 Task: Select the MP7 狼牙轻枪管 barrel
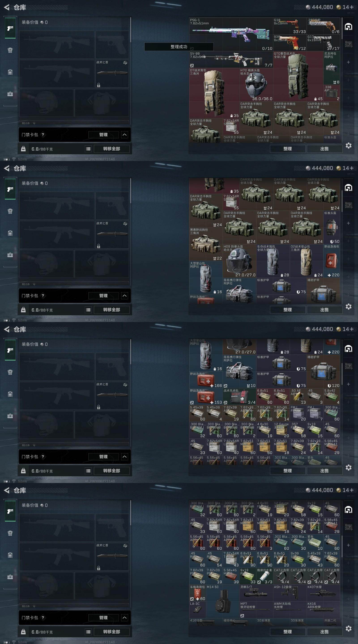[256, 610]
